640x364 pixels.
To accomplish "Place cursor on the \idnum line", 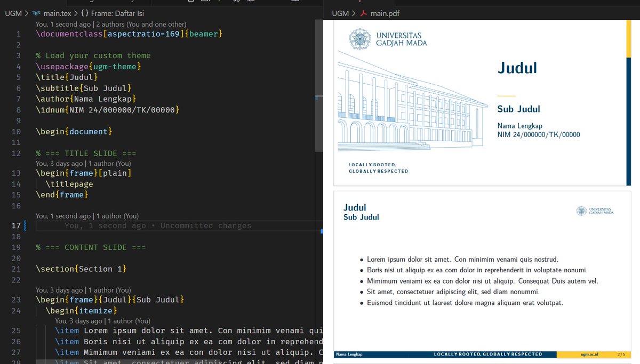I will (x=108, y=110).
